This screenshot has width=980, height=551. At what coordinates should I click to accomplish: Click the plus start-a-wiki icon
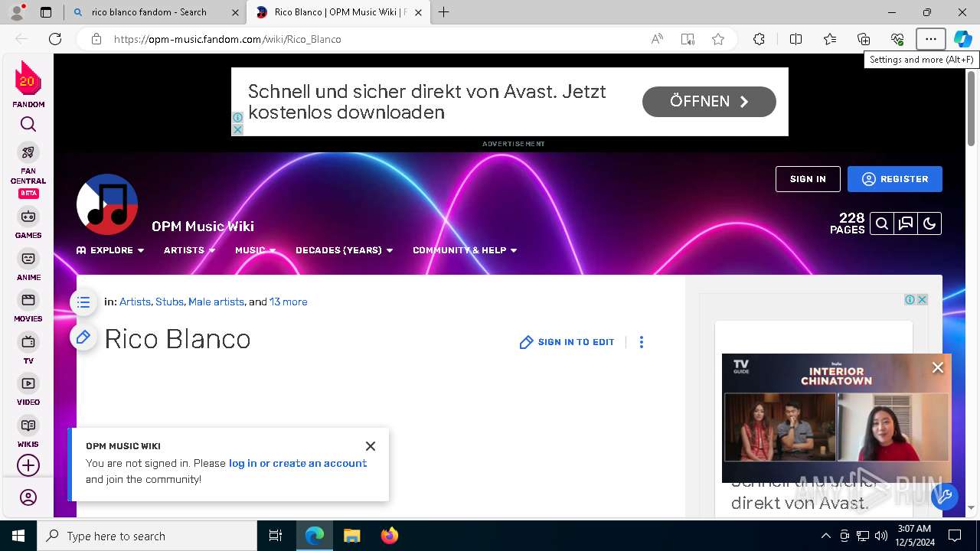(28, 465)
